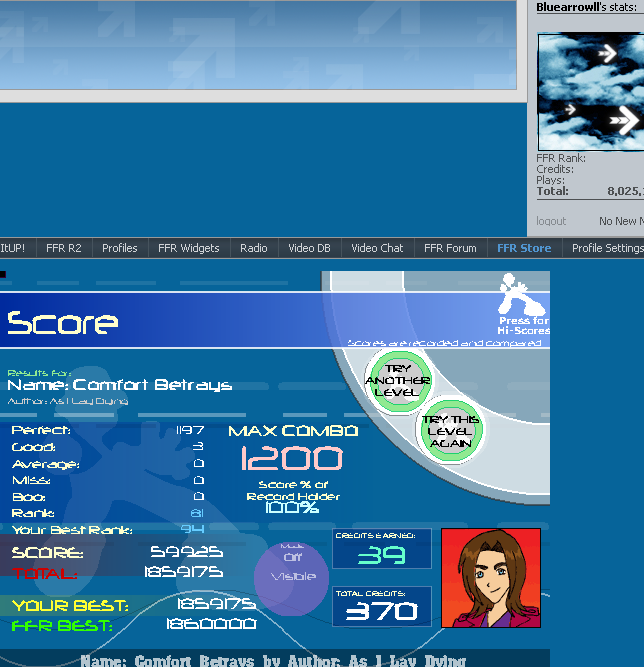Click the Credits Earned box
Image resolution: width=644 pixels, height=667 pixels.
coord(382,549)
